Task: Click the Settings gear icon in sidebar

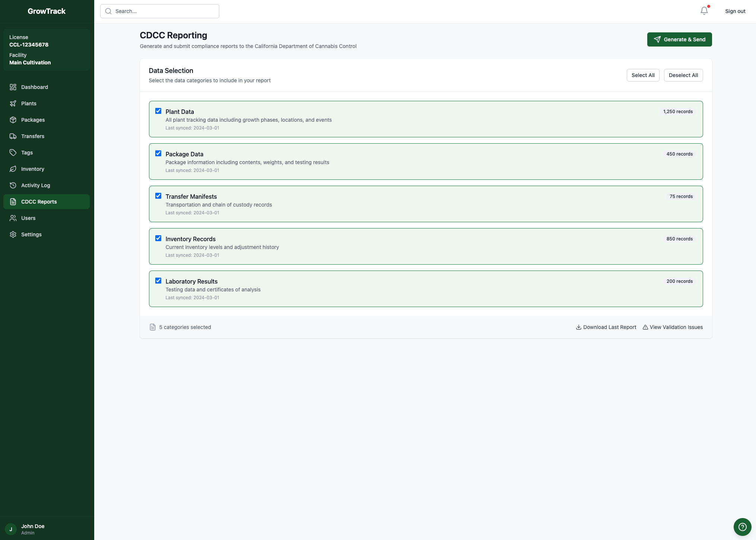Action: tap(13, 234)
